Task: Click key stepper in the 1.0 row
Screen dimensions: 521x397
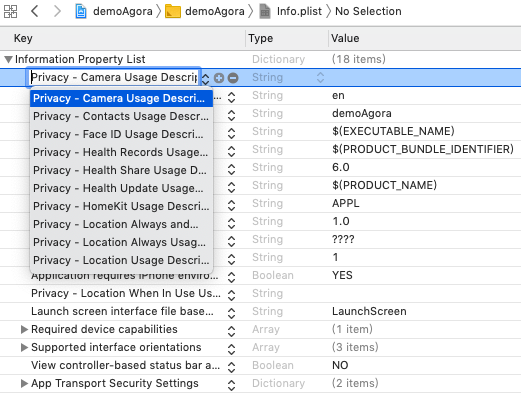Action: click(x=231, y=223)
